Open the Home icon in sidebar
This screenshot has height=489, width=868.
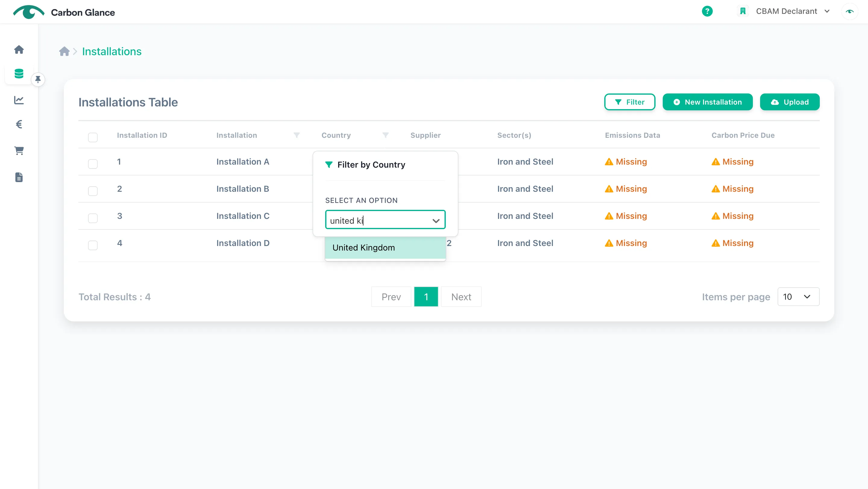19,49
